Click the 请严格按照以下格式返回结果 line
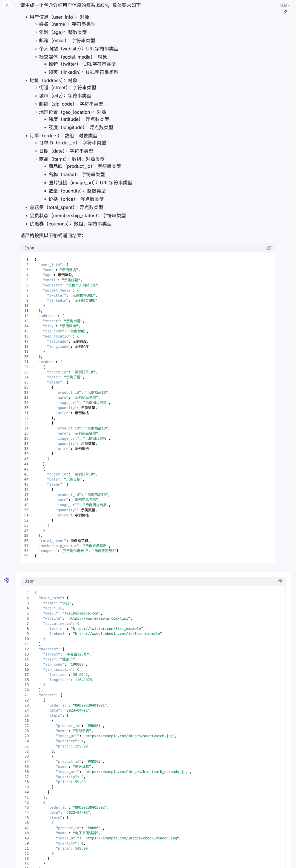296x868 pixels. 52,235
